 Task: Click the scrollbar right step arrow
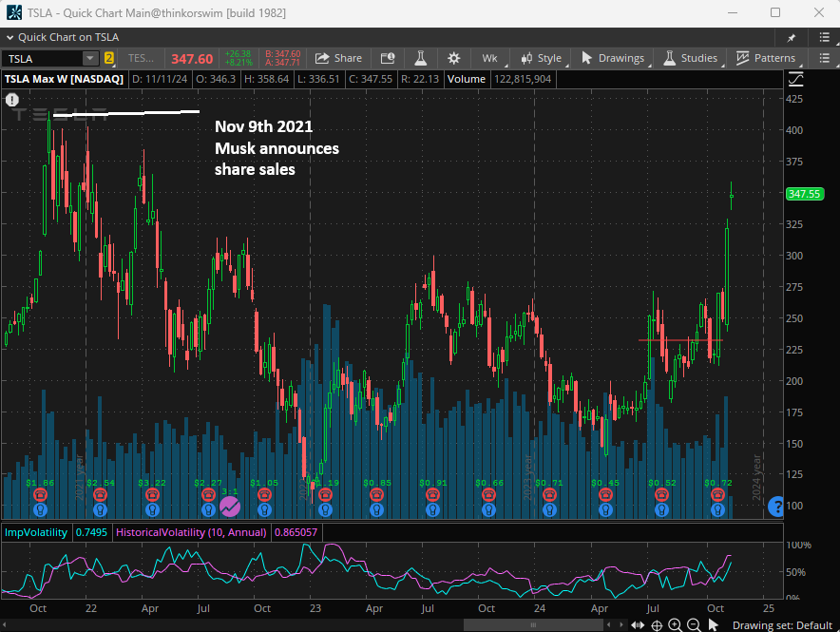(x=620, y=625)
